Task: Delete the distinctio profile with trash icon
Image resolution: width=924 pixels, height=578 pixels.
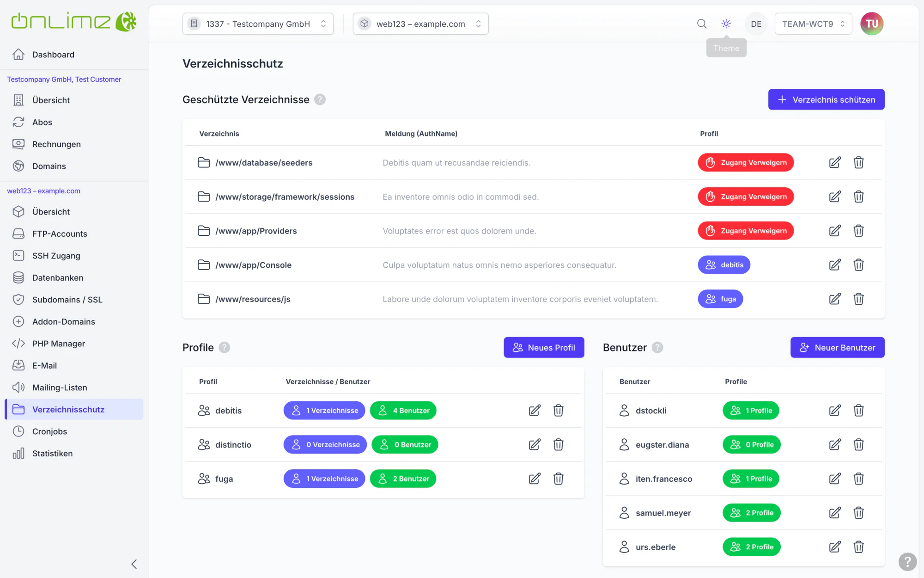Action: tap(559, 444)
